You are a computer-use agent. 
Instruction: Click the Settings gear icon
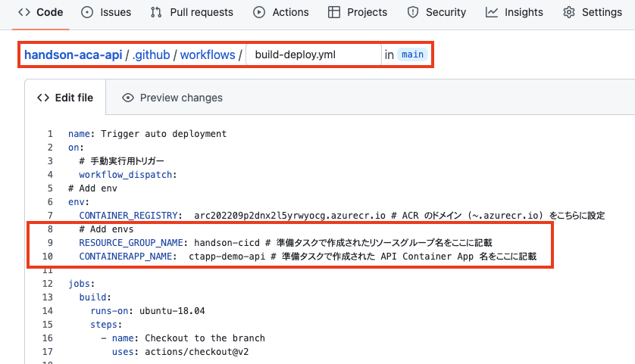tap(569, 13)
